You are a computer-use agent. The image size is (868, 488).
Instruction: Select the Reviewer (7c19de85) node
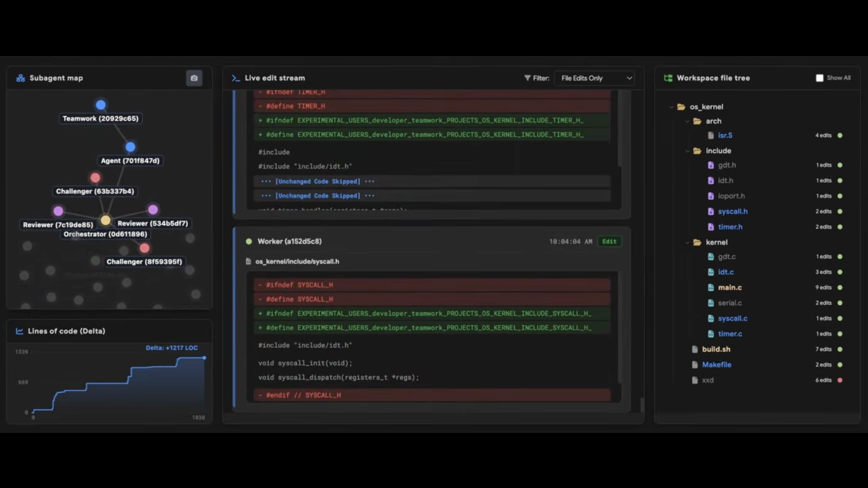58,211
